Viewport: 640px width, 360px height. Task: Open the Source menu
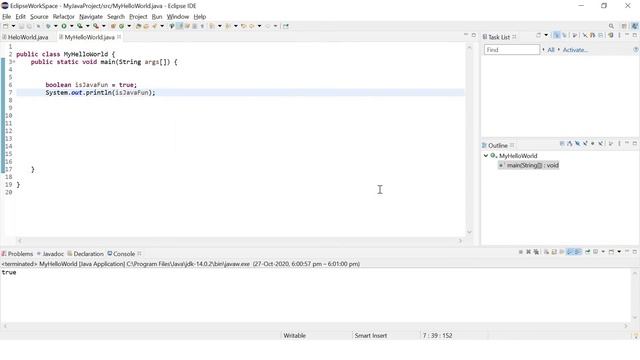coord(39,17)
